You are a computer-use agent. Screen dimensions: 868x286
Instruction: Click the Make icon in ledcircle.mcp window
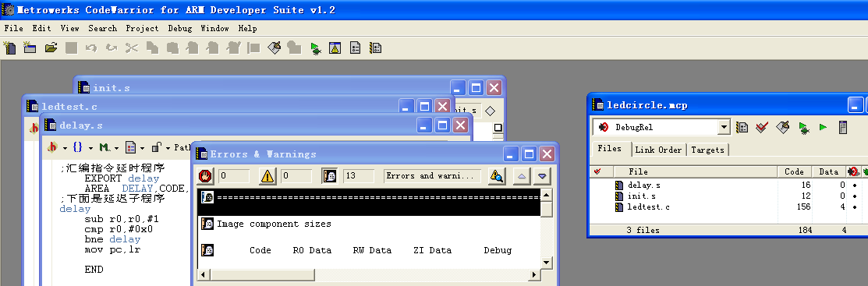pyautogui.click(x=782, y=127)
